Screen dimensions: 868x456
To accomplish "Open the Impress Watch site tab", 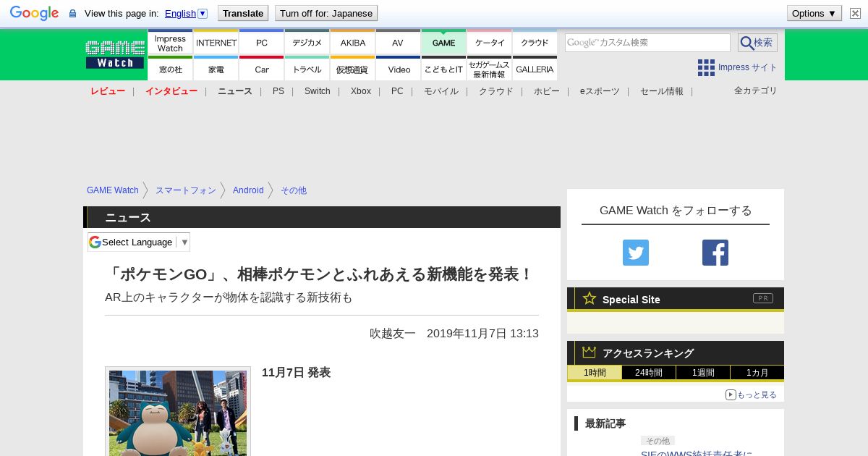I will [170, 43].
